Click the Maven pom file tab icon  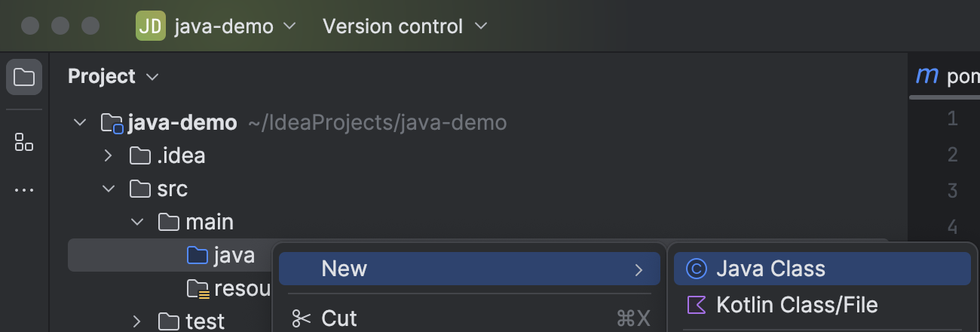click(x=926, y=75)
